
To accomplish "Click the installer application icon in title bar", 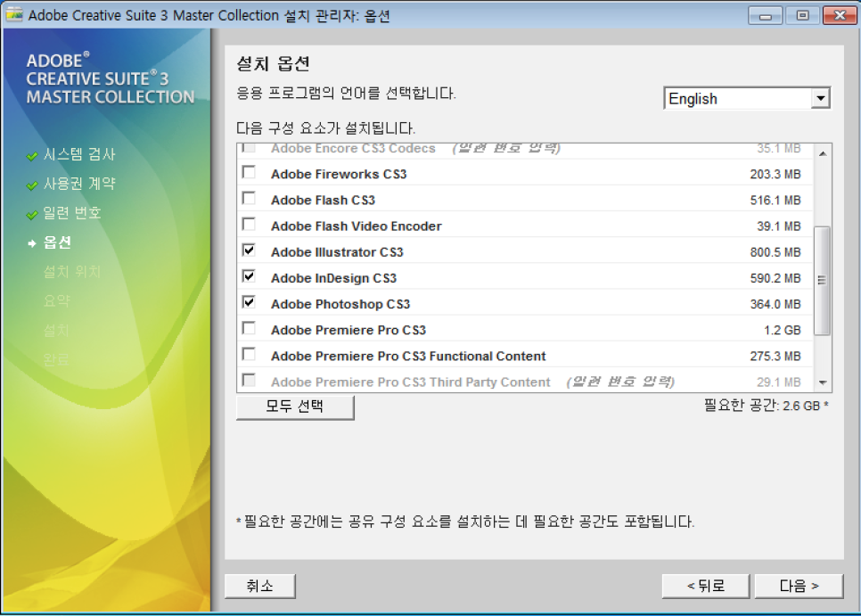I will click(15, 14).
